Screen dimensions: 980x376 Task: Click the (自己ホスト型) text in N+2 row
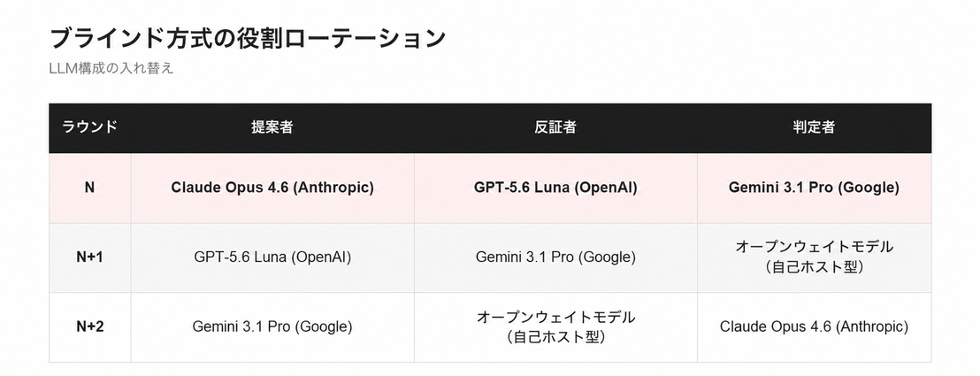pos(555,338)
